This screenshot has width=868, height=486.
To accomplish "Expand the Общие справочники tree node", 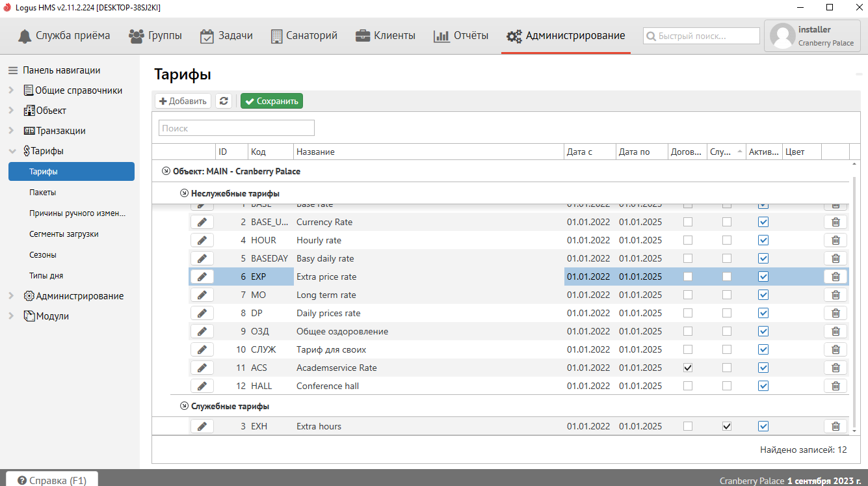I will (11, 90).
